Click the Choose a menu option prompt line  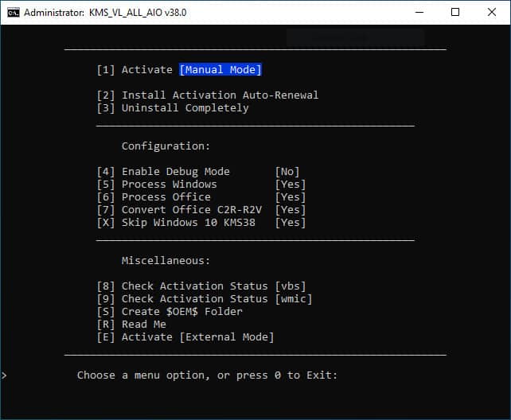(207, 375)
